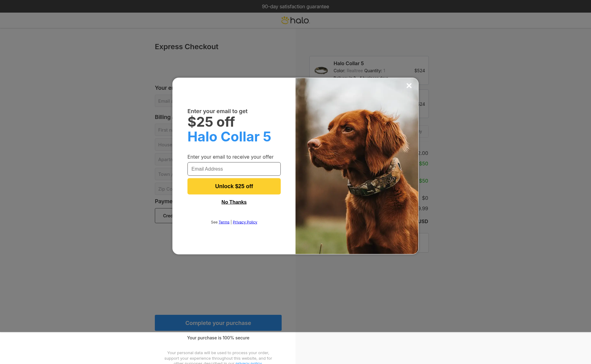The image size is (591, 364).
Task: Close the $25 off popup
Action: 409,86
